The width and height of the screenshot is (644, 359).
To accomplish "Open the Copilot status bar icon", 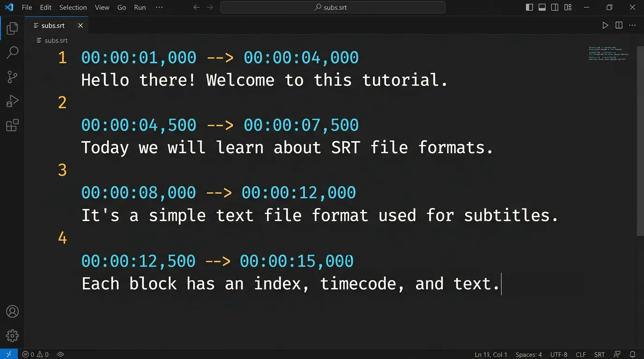I will coord(617,354).
